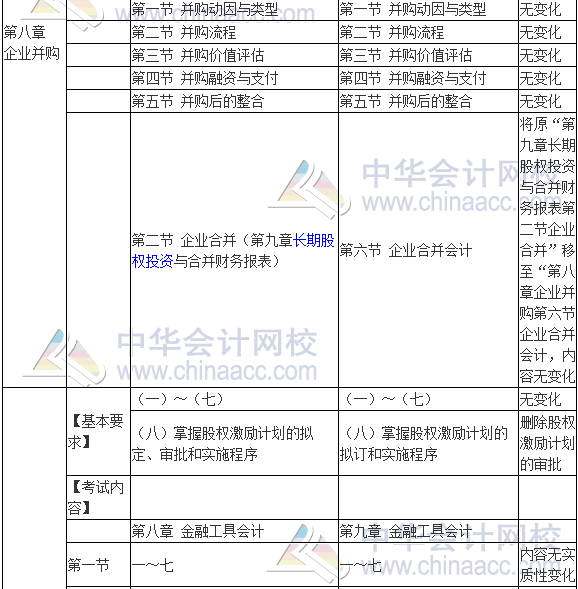Click the 第一节 cell beside 一~七
578x589 pixels.
click(98, 565)
